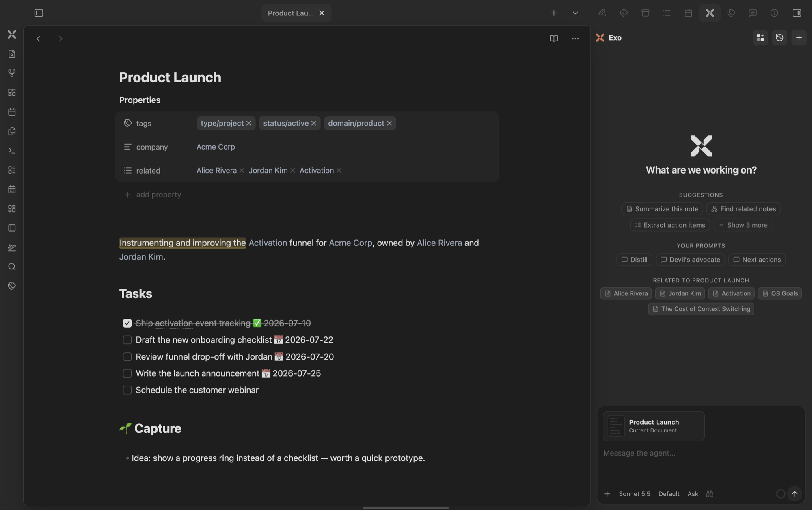Viewport: 812px width, 510px height.
Task: Open the Default mode selector
Action: 669,494
